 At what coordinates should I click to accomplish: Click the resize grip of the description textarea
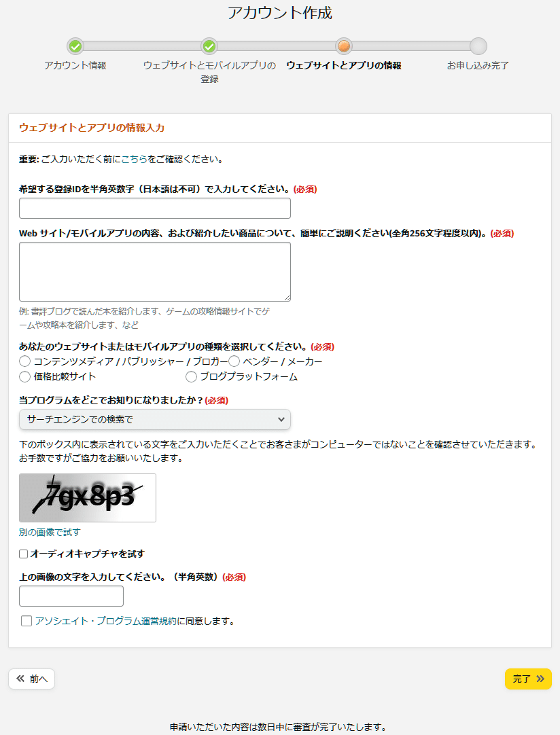click(x=287, y=298)
